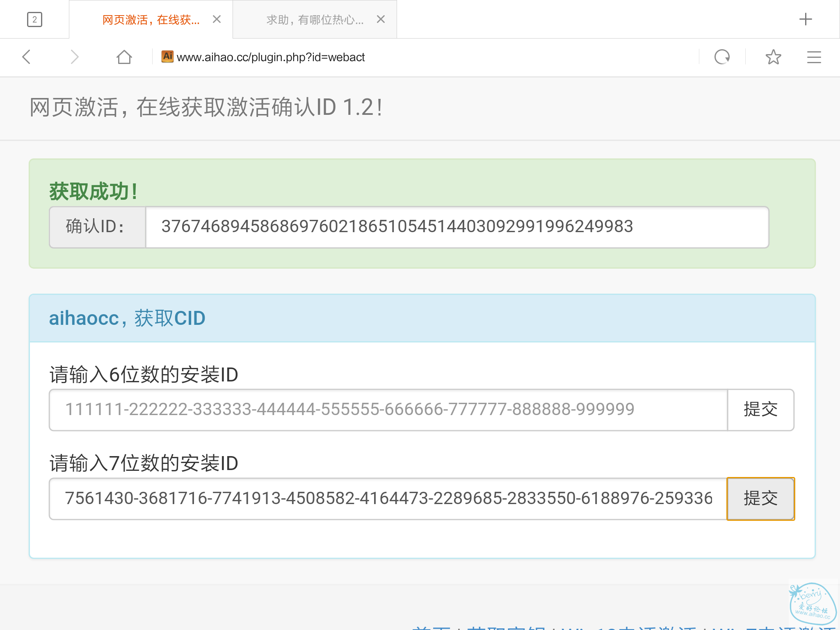This screenshot has width=840, height=630.
Task: Open a new tab with plus icon
Action: [x=806, y=19]
